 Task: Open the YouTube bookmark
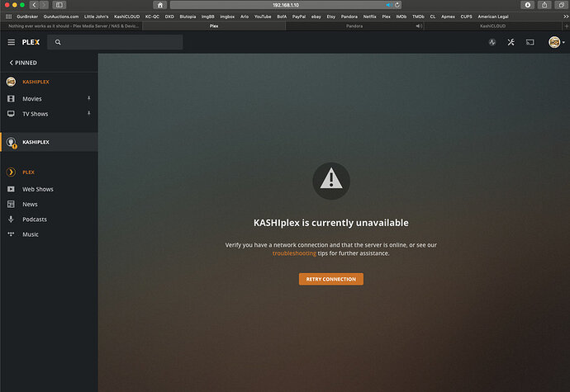pos(263,17)
